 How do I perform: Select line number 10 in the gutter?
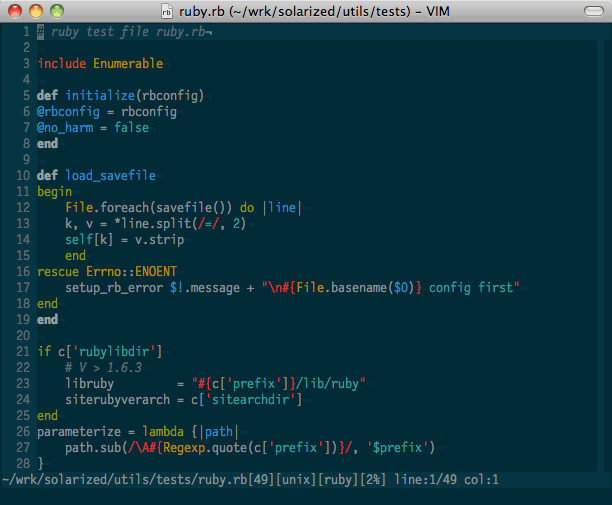point(22,176)
